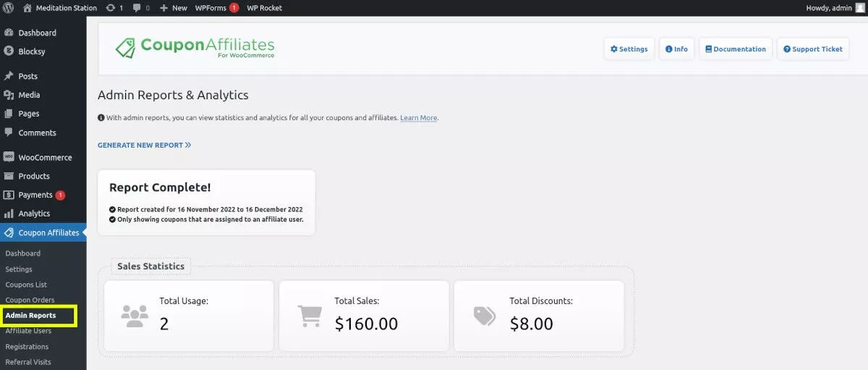Image resolution: width=868 pixels, height=370 pixels.
Task: Open WooCommerce sidebar menu
Action: coord(45,157)
